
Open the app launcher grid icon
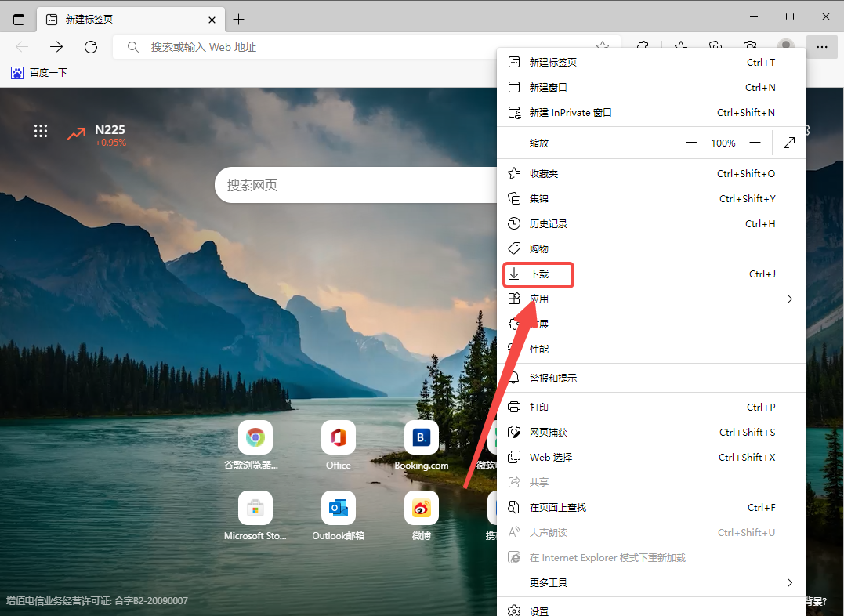click(x=41, y=131)
